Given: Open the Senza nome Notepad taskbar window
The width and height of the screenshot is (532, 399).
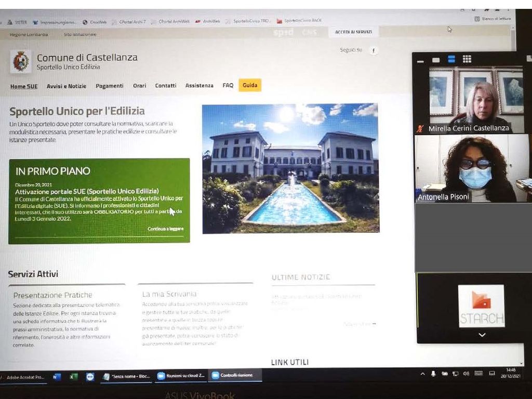Looking at the screenshot, I should tap(127, 376).
